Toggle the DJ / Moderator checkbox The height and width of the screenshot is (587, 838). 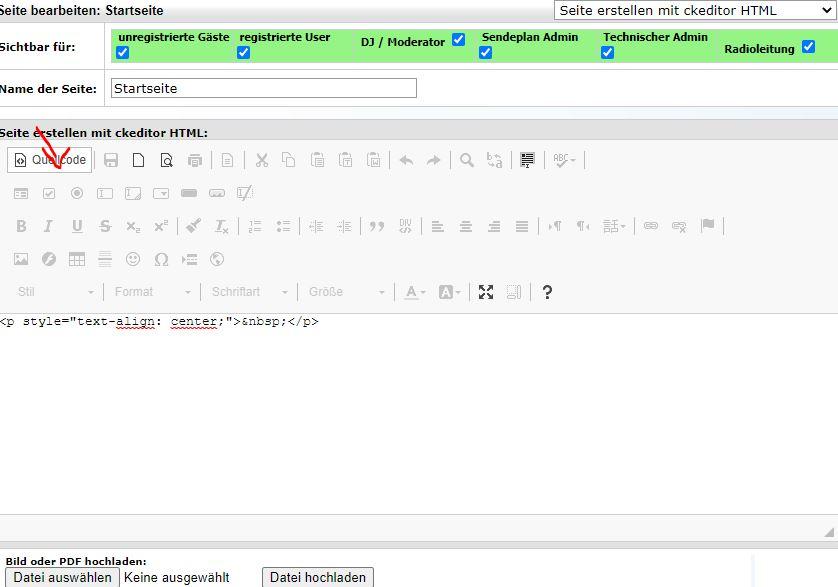[x=458, y=40]
